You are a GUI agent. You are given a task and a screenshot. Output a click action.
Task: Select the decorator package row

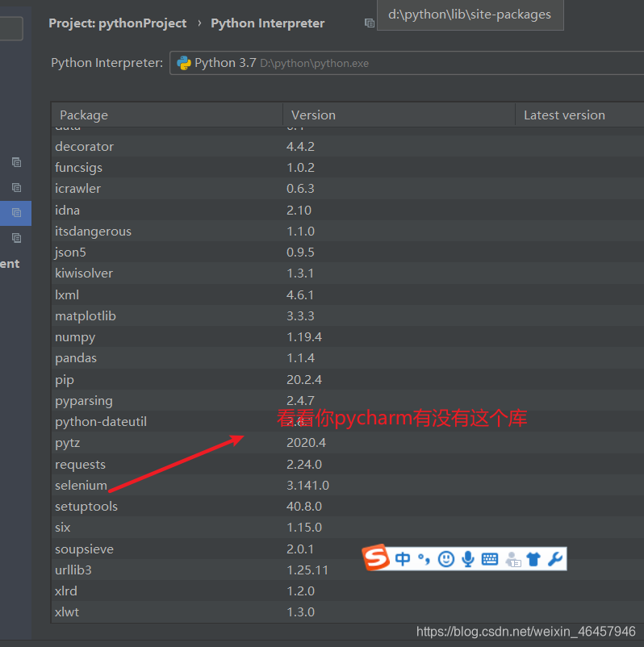point(348,147)
